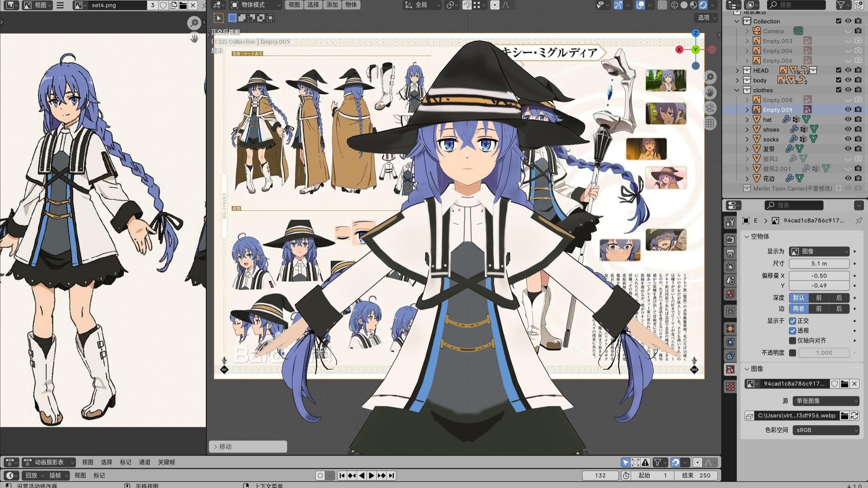
Task: Click the zoom icon in the image editor
Action: click(194, 23)
